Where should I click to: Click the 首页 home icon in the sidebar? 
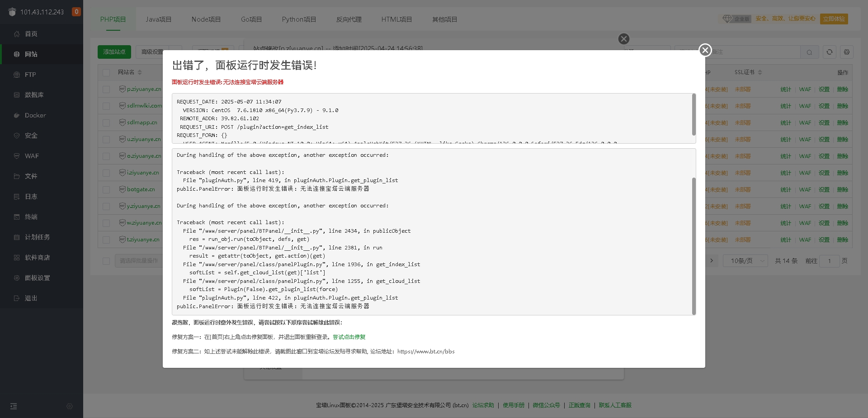(x=17, y=34)
